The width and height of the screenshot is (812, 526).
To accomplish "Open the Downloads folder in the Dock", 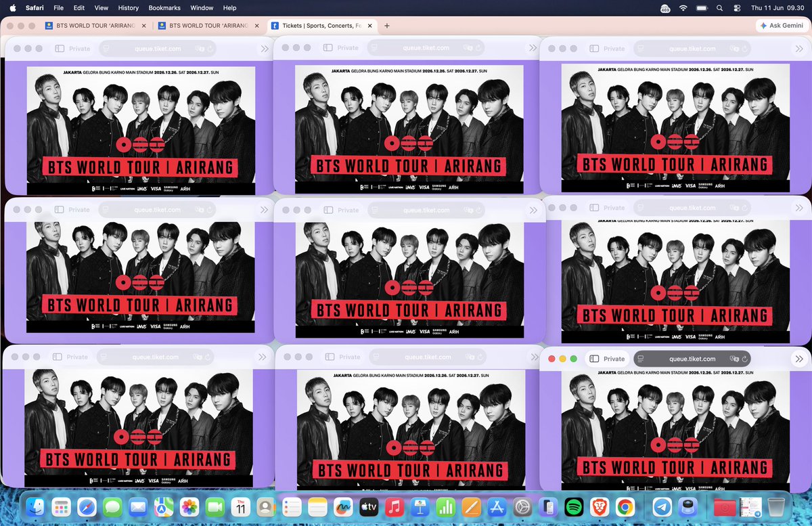I will tap(725, 506).
